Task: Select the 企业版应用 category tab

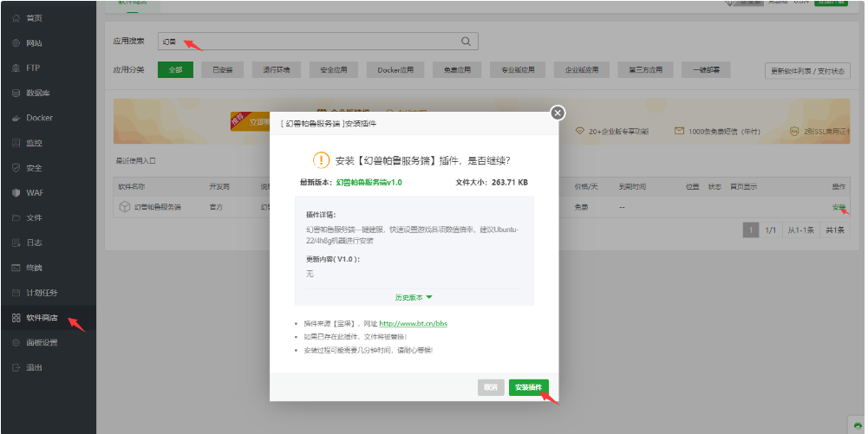Action: 581,69
